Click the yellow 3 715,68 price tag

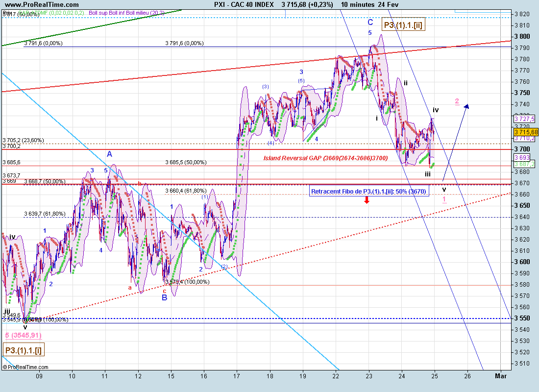[526, 132]
